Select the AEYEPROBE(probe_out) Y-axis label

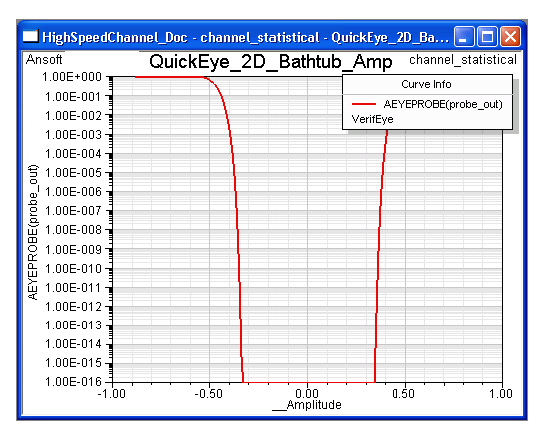(x=33, y=232)
